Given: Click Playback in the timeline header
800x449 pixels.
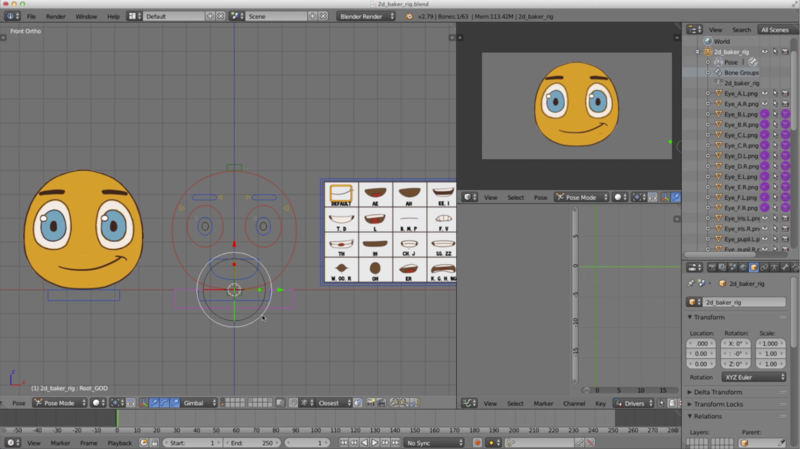Looking at the screenshot, I should point(120,442).
